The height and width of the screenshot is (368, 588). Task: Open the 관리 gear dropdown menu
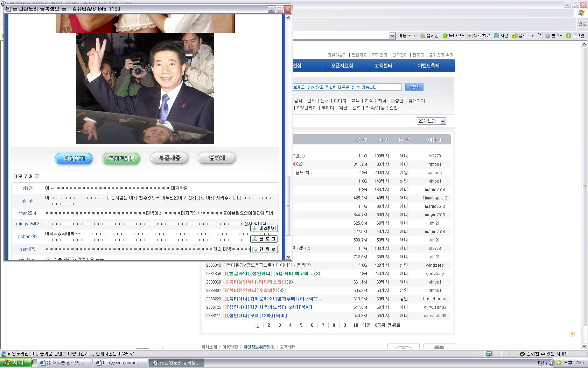coord(554,36)
